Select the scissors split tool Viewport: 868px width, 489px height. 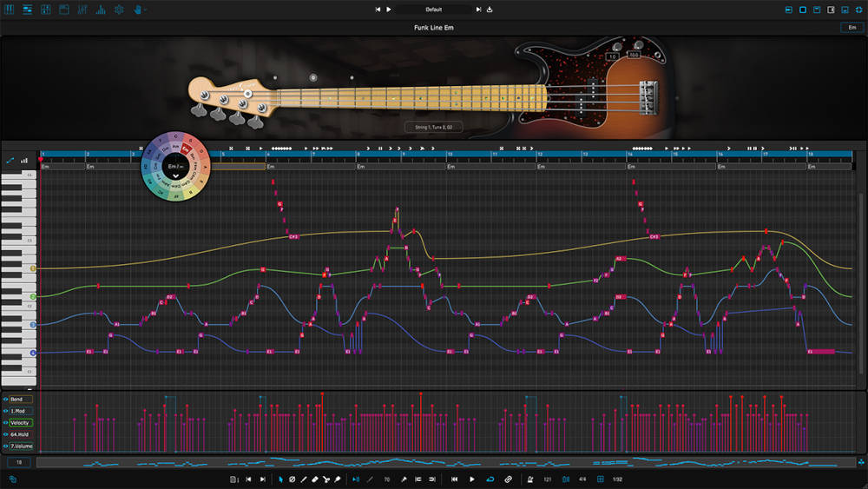[326, 479]
